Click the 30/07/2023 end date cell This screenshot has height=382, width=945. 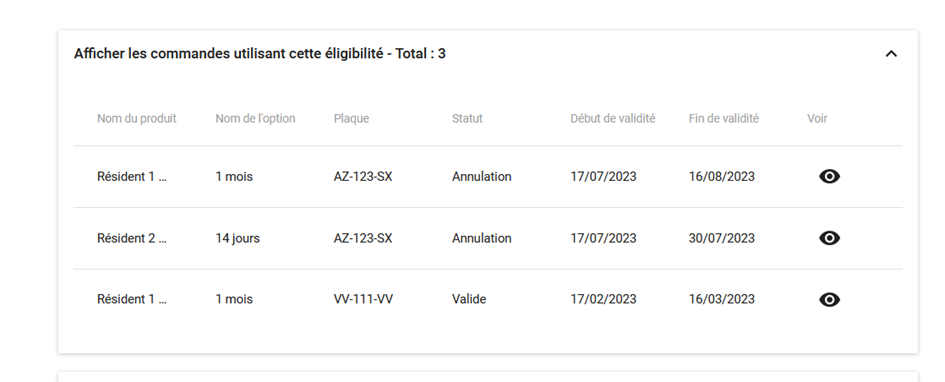click(x=721, y=239)
